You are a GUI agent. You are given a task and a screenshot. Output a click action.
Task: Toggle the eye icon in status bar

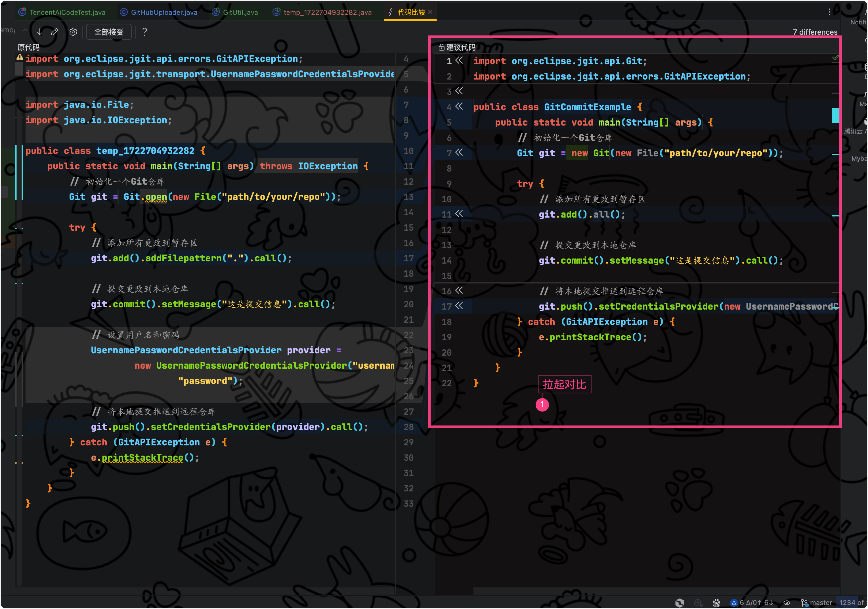pos(787,602)
